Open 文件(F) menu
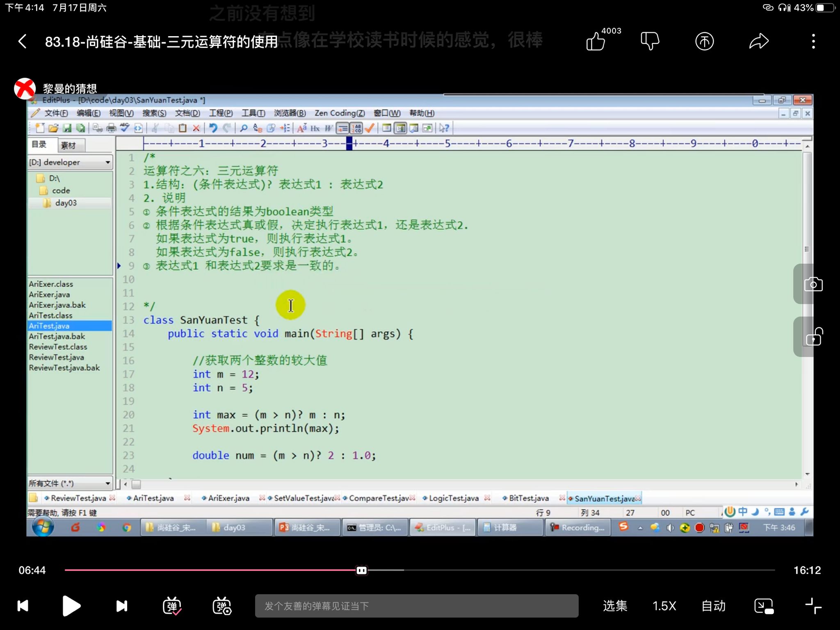 tap(56, 113)
